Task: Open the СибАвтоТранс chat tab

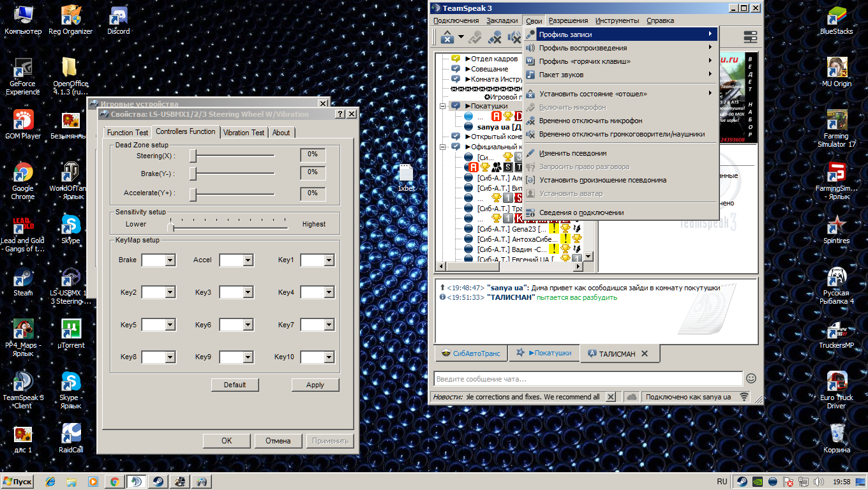Action: (x=472, y=353)
